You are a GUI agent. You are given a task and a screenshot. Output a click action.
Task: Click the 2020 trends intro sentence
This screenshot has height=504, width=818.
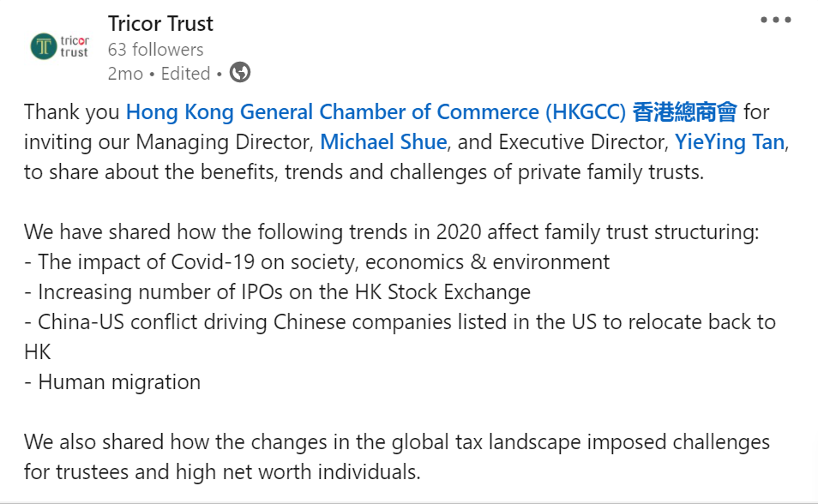(391, 231)
